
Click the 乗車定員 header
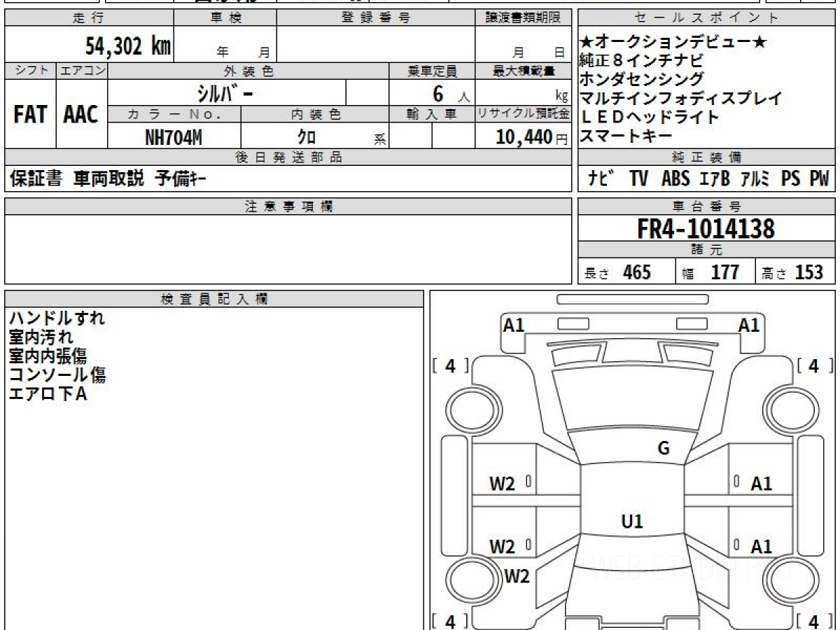coord(432,71)
